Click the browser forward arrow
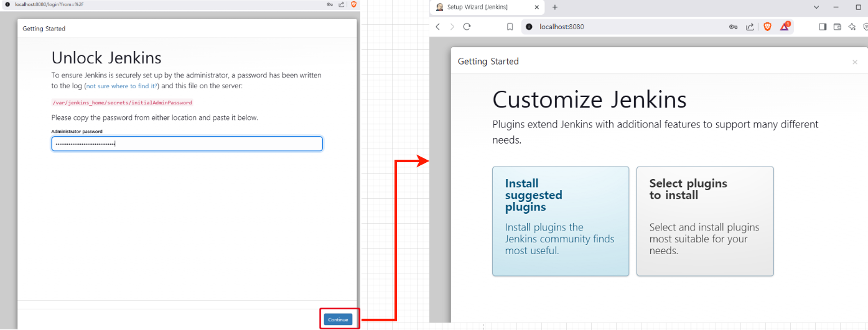The height and width of the screenshot is (330, 868). pyautogui.click(x=452, y=27)
